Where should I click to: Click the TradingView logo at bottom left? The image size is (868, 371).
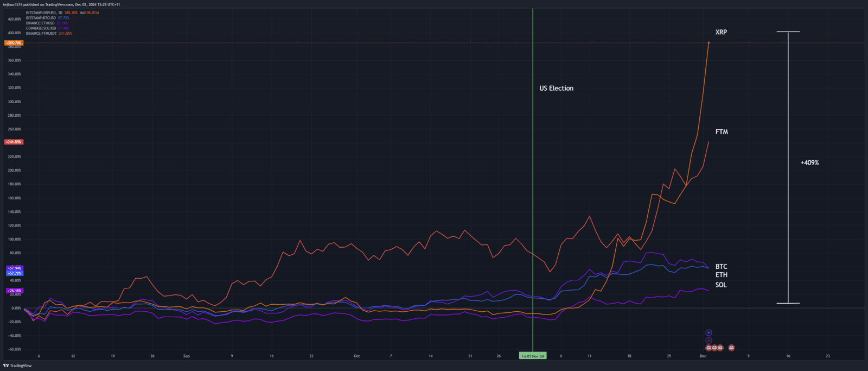point(17,366)
